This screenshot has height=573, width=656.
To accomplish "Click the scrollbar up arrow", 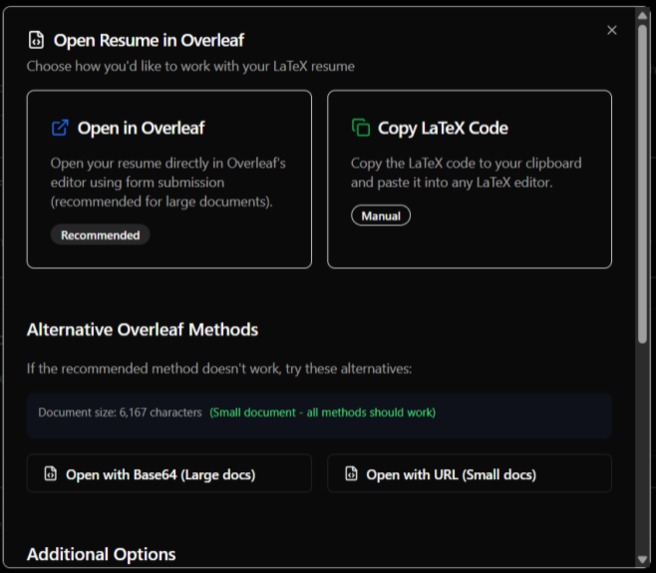I will pos(643,16).
